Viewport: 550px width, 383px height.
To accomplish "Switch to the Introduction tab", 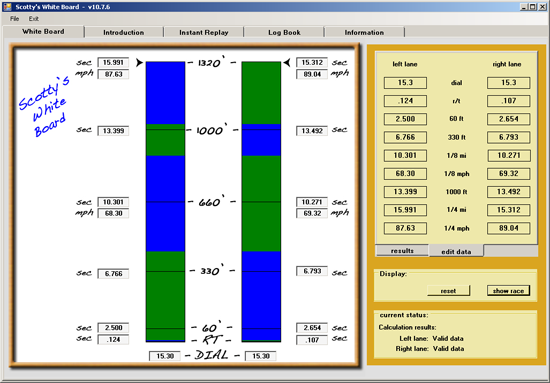I will [x=124, y=32].
